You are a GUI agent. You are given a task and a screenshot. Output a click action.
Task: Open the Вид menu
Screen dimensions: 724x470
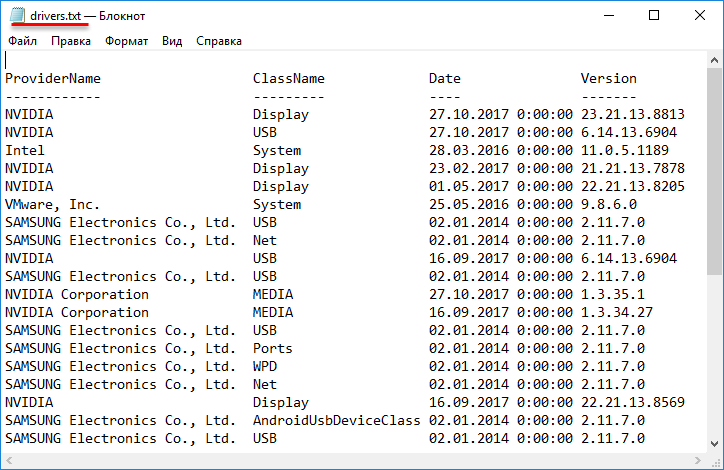point(172,41)
